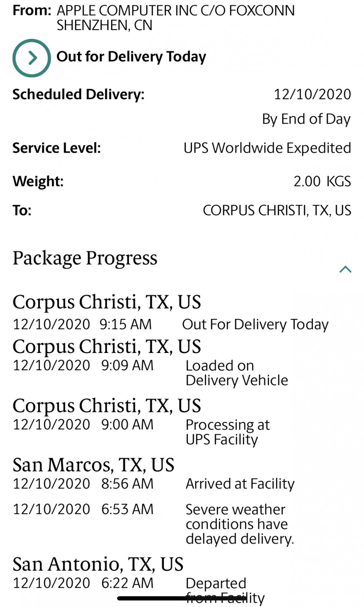
Task: Select the Arrived at Facility status
Action: 240,484
